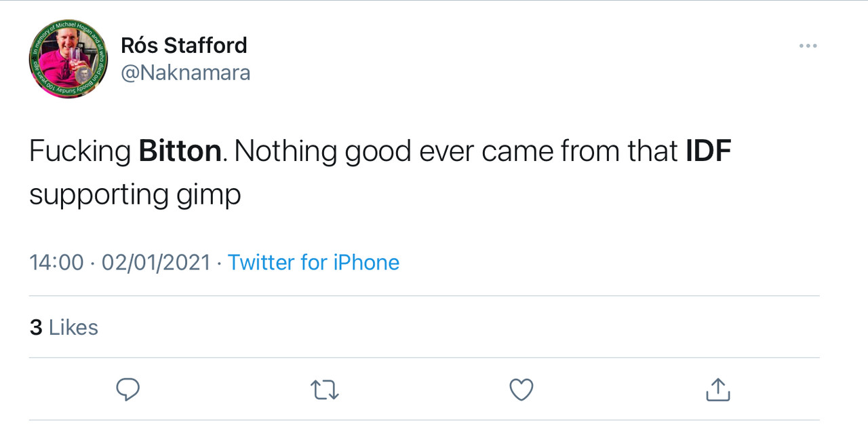Click the Twitter for iPhone source link
Image resolution: width=868 pixels, height=425 pixels.
pos(313,262)
